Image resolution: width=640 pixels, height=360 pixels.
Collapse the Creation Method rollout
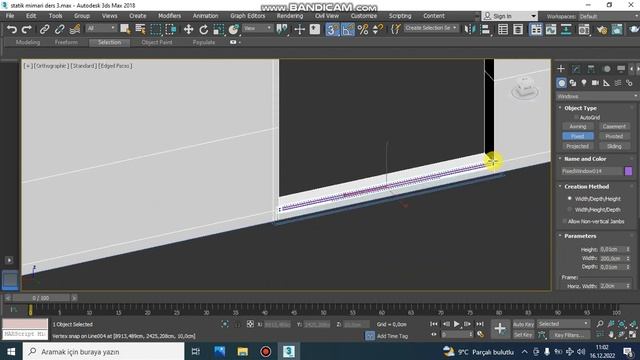tap(586, 187)
